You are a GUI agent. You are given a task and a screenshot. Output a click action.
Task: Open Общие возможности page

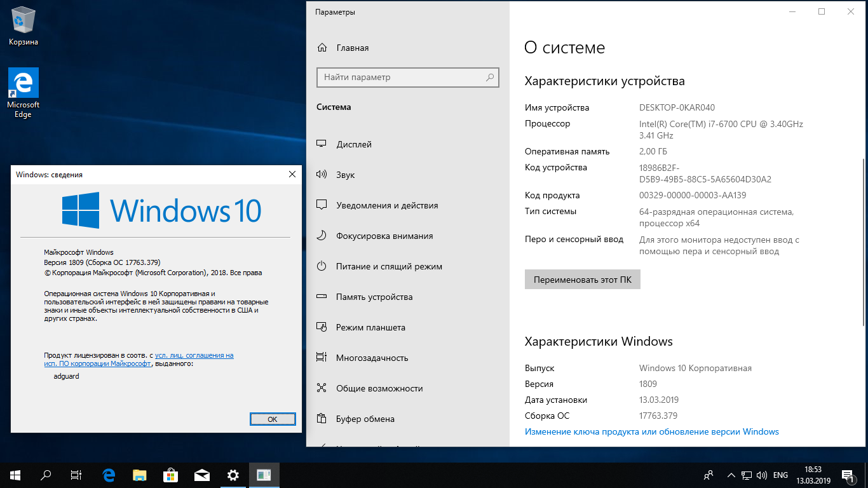[x=408, y=388]
